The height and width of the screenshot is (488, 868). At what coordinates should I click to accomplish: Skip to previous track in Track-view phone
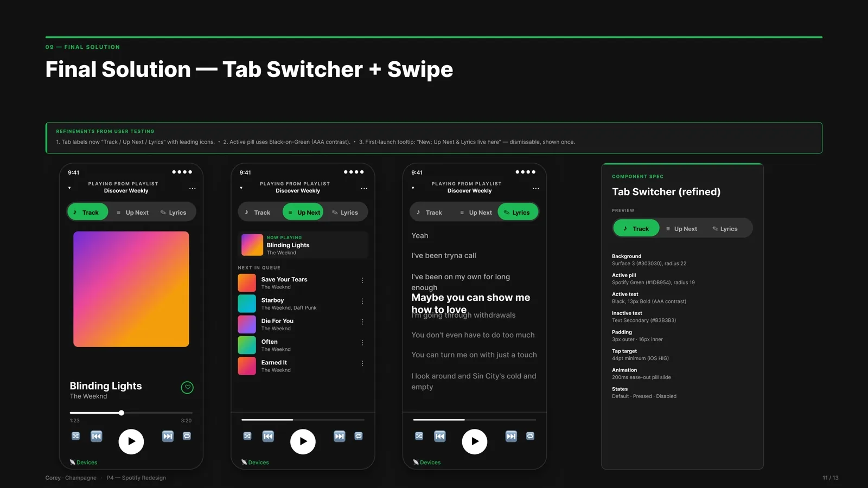[x=96, y=436]
